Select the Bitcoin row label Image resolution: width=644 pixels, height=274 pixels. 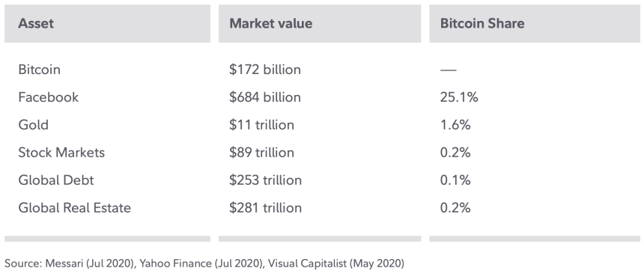point(40,70)
